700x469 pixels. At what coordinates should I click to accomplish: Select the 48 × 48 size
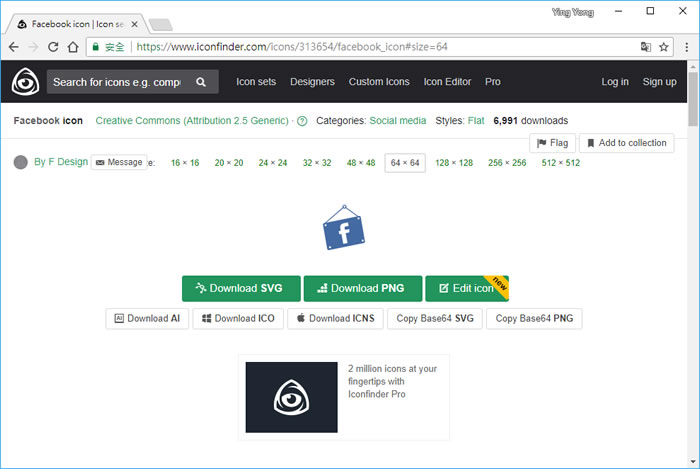pyautogui.click(x=361, y=163)
